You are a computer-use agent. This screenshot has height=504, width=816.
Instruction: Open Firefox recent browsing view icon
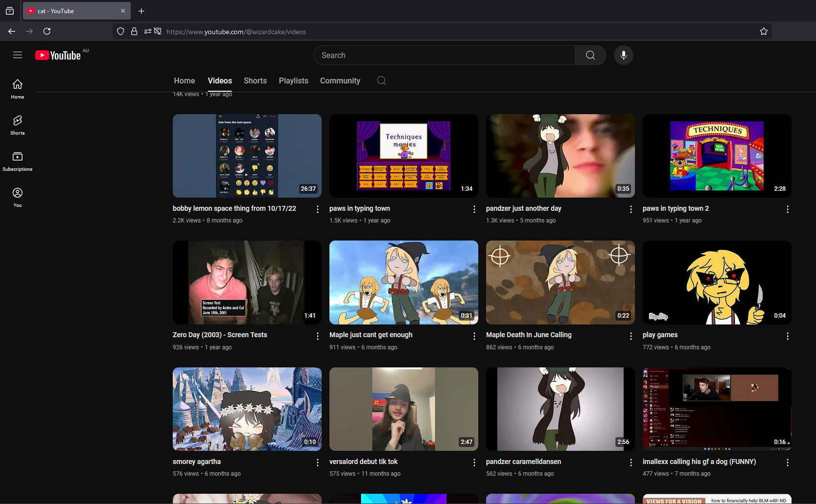(x=10, y=11)
